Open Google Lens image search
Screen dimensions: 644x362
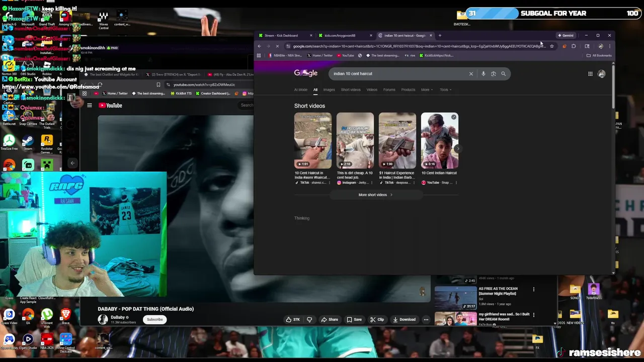493,74
